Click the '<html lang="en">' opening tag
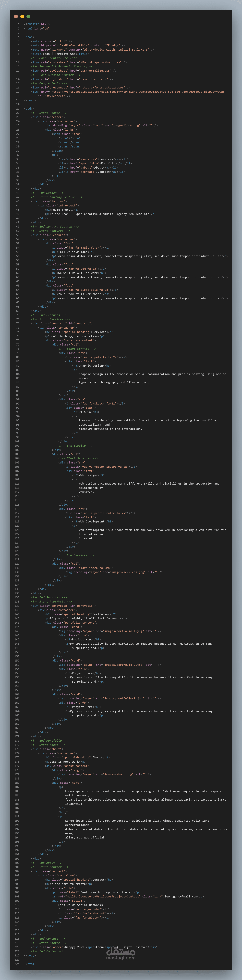 tap(38, 29)
